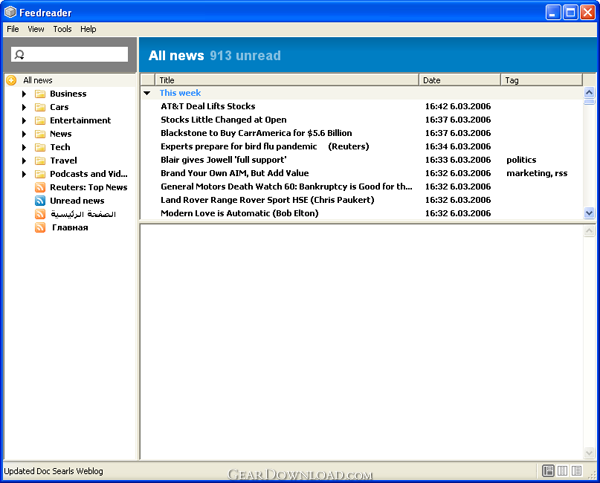The width and height of the screenshot is (600, 483).
Task: Click the Cars folder icon
Action: [x=40, y=107]
